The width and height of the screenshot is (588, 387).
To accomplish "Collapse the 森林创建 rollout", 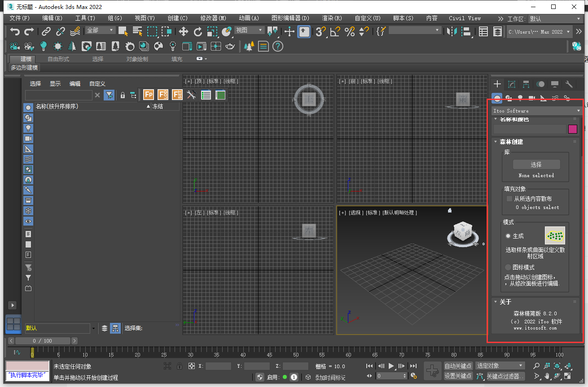I will pos(495,142).
